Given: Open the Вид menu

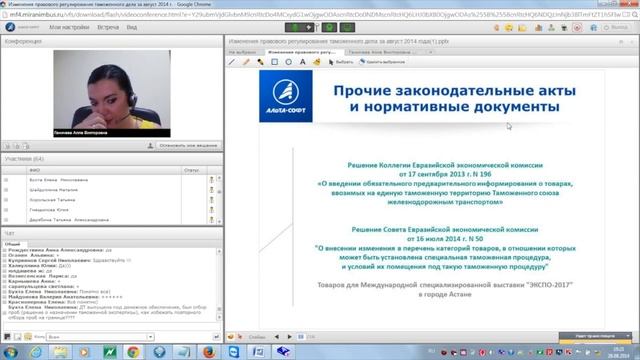Looking at the screenshot, I should pyautogui.click(x=131, y=27).
